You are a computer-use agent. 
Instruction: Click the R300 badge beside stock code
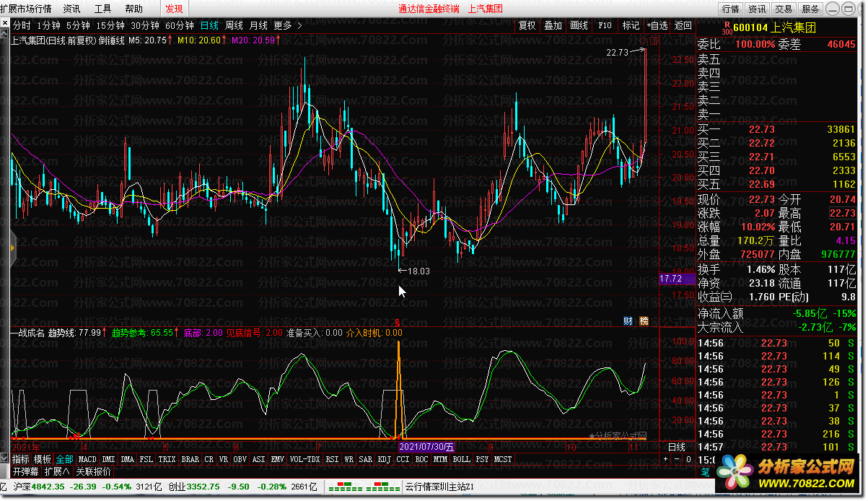pos(726,28)
